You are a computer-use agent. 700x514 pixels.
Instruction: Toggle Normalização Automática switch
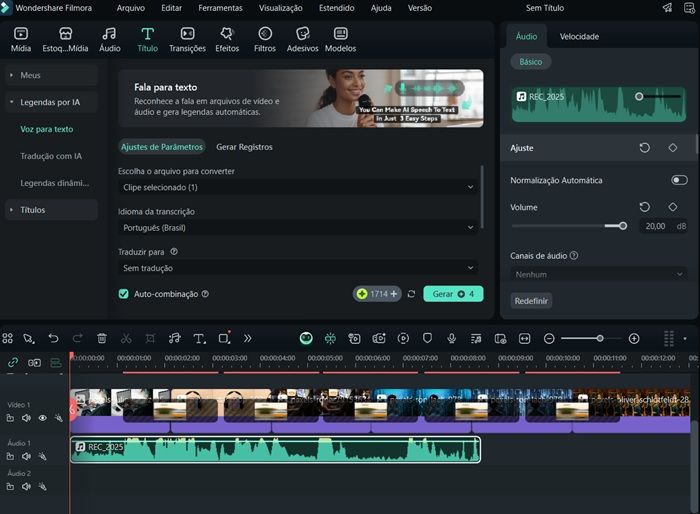[x=679, y=180]
